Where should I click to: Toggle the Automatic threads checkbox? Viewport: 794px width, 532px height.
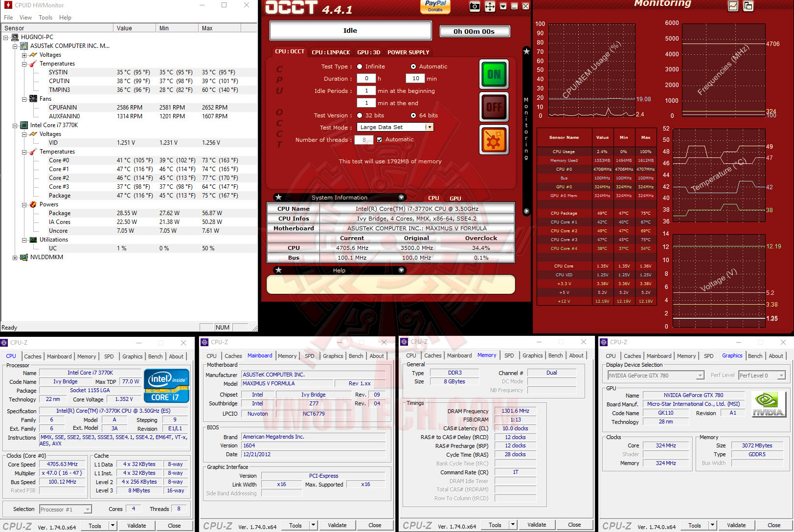point(379,139)
